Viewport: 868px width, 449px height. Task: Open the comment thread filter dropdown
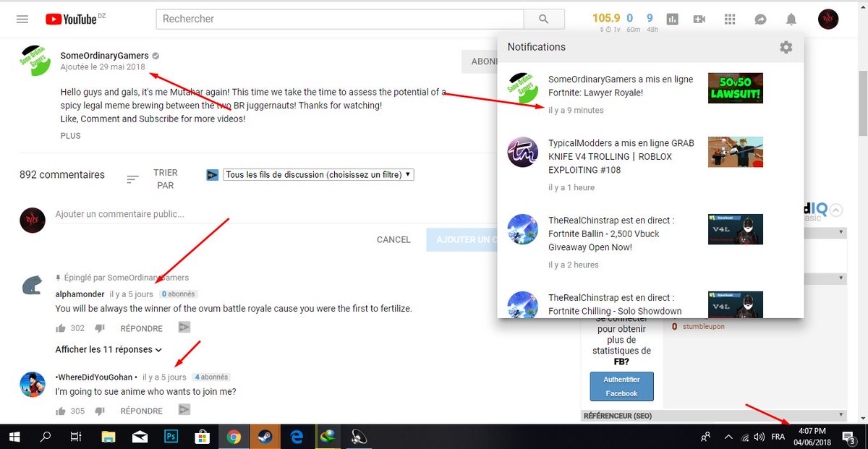(318, 174)
